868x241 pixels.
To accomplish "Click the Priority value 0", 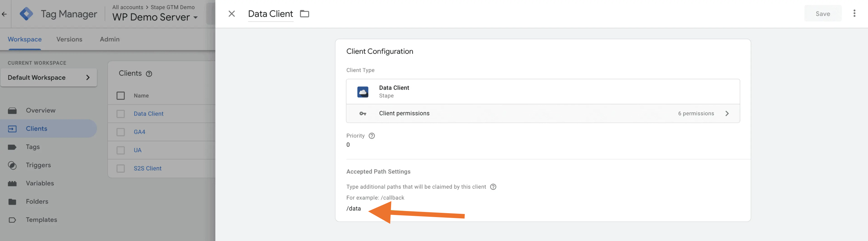I will pos(348,145).
